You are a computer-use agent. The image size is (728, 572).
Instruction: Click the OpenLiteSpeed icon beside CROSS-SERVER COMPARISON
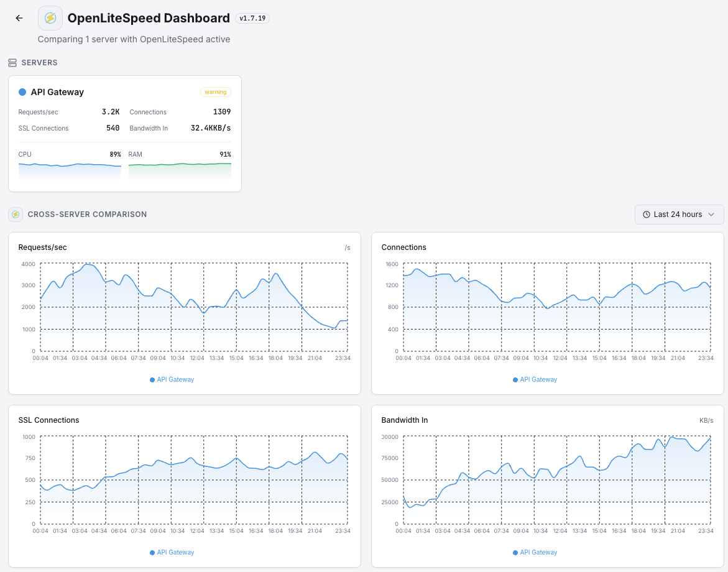point(15,214)
